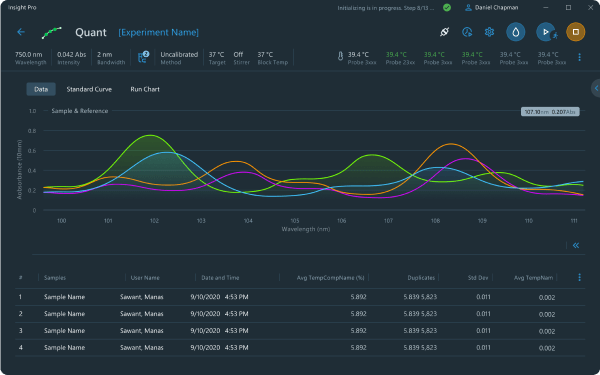Maximize the Insight Pro window
The height and width of the screenshot is (375, 600).
(x=569, y=8)
